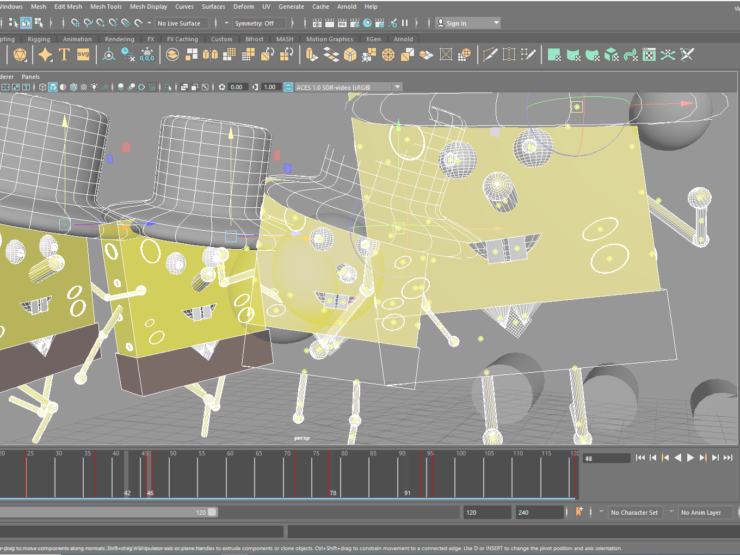
Task: Go to start of playback range
Action: 640,457
